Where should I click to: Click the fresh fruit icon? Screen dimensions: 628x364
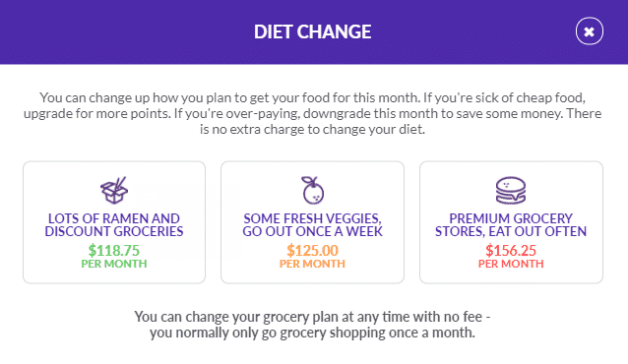pos(312,190)
